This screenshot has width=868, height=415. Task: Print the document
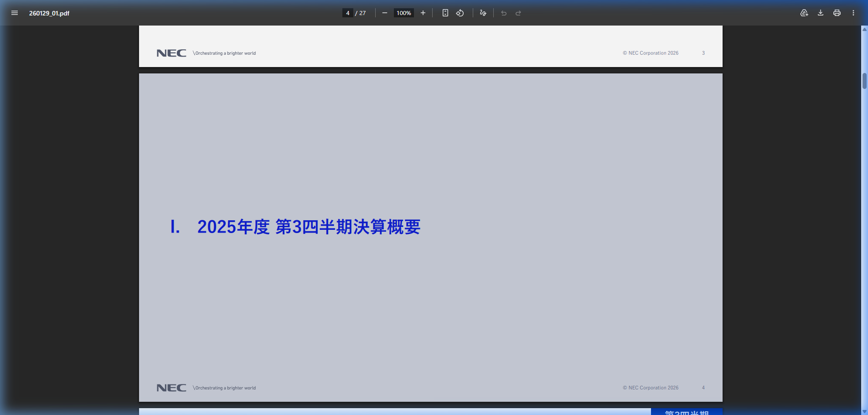[x=837, y=13]
